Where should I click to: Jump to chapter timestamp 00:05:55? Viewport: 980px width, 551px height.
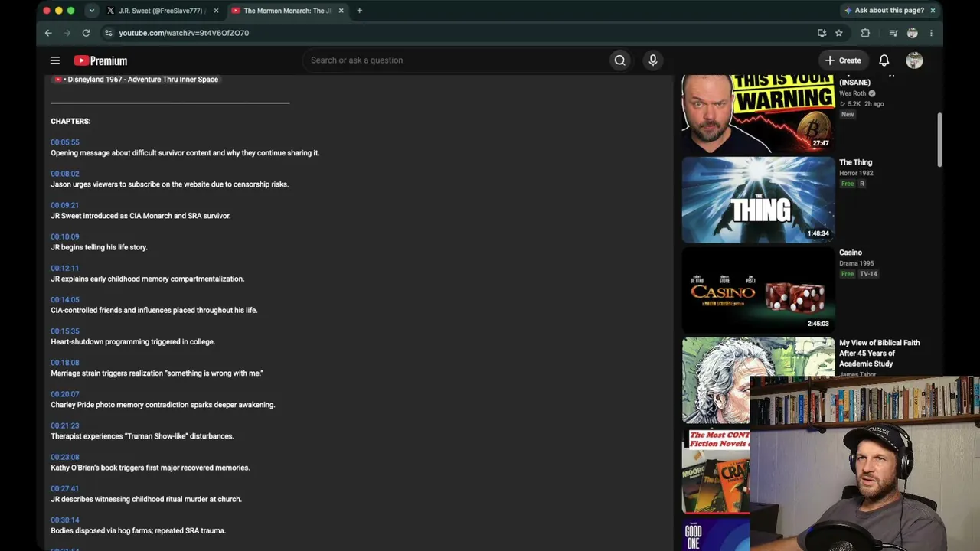point(65,142)
